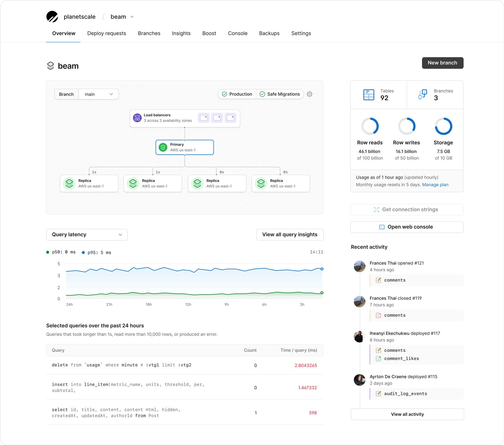Click the delete from usage query row
This screenshot has height=445, width=504.
[185, 365]
